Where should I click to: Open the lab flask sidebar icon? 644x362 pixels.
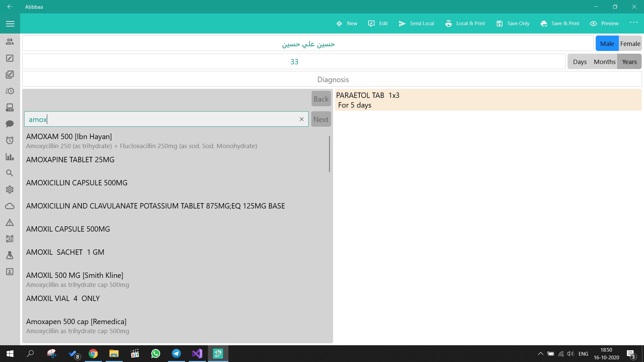click(x=10, y=255)
